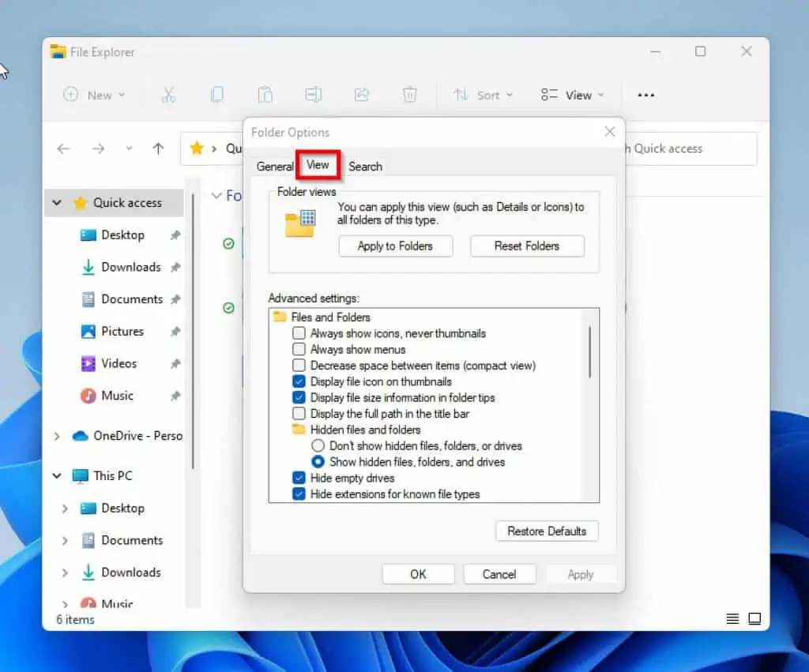Screen dimensions: 809x672
Task: Collapse the This PC tree node
Action: click(57, 476)
